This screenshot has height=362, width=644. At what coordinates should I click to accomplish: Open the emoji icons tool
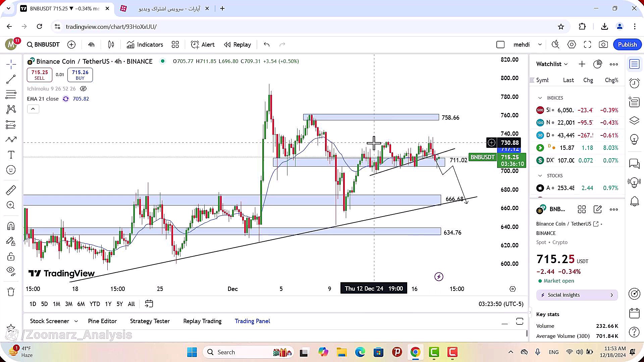pos(11,170)
